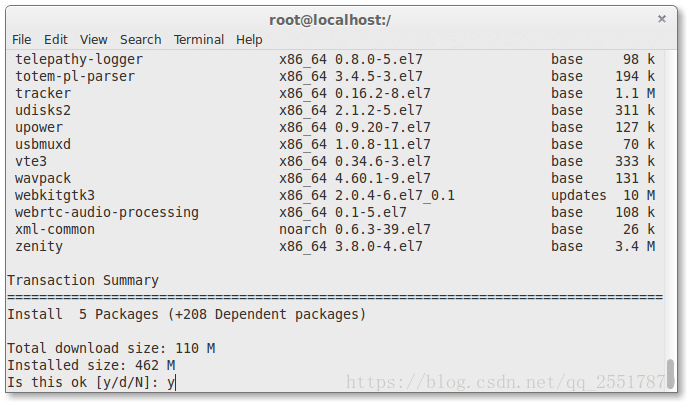
Task: Click the 'Is this ok [y/d/N]' prompt line
Action: [91, 382]
